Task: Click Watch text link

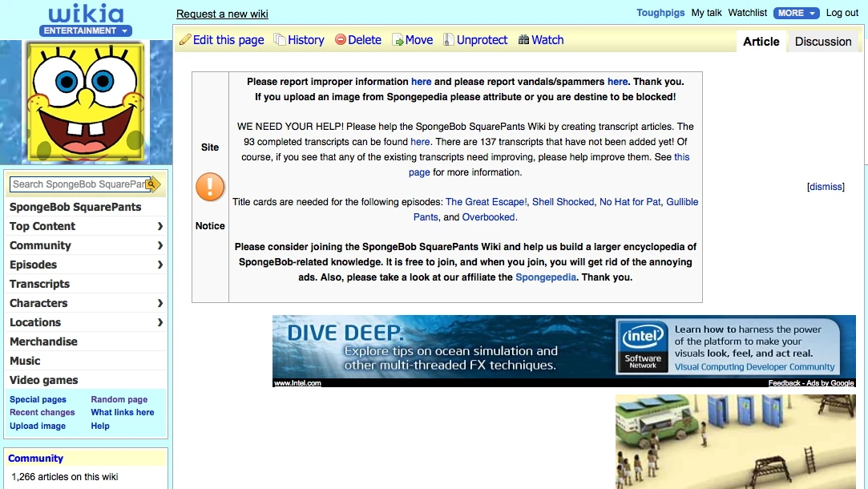Action: coord(547,40)
